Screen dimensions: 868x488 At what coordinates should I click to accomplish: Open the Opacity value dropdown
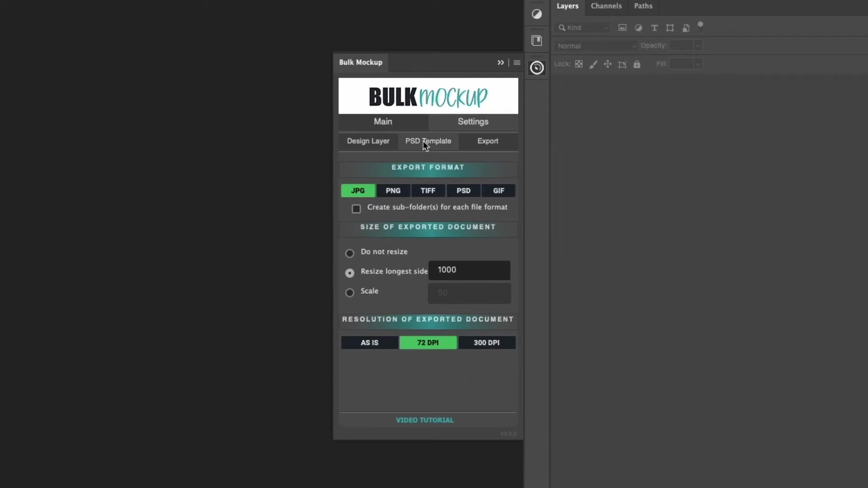[698, 46]
